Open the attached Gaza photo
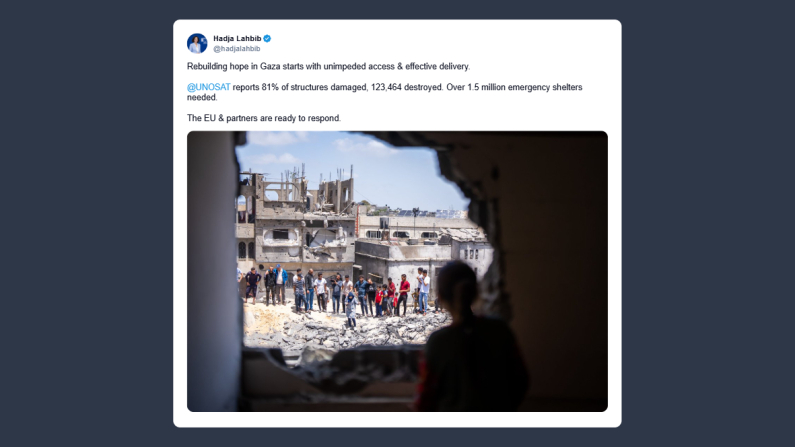Viewport: 795px width, 447px height. coord(397,271)
